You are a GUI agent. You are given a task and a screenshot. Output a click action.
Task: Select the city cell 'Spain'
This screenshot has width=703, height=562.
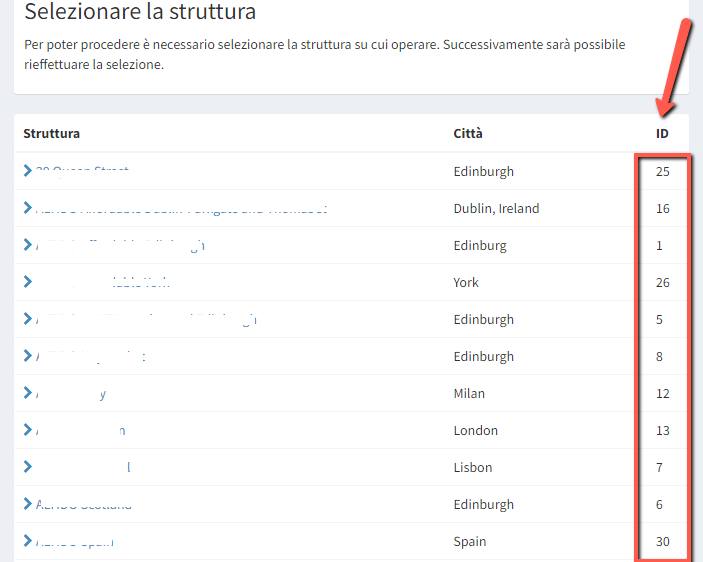(469, 541)
